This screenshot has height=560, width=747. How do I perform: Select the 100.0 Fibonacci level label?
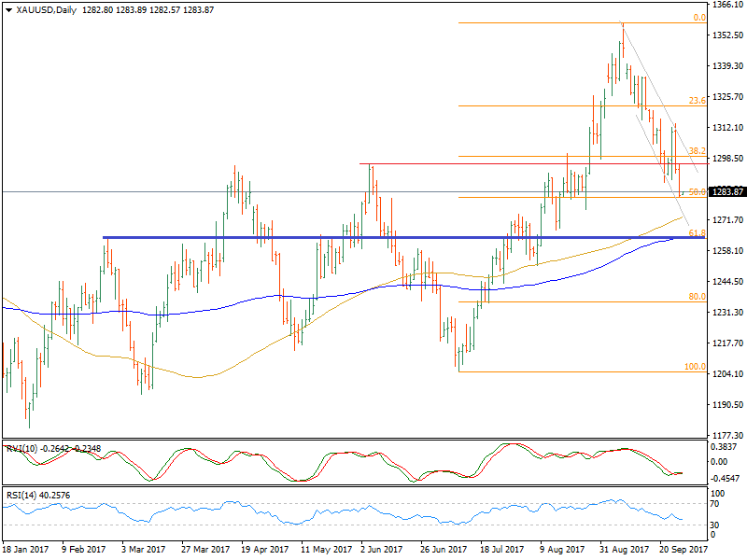(694, 367)
